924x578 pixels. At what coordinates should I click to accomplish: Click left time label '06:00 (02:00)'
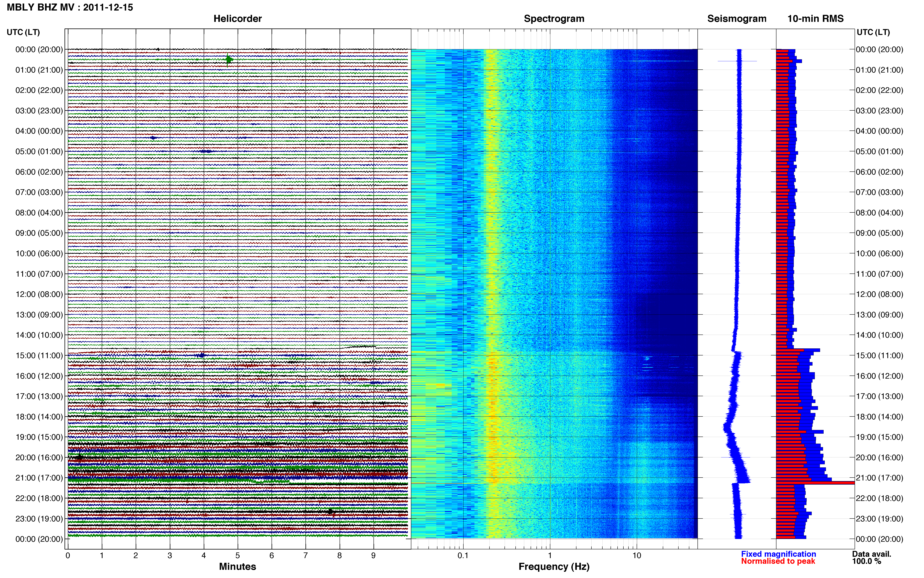point(39,172)
